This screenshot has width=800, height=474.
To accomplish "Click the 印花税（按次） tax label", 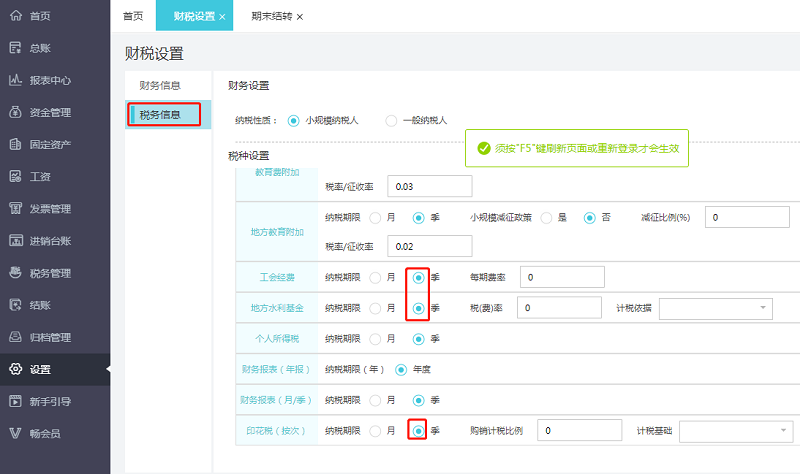I will 276,431.
